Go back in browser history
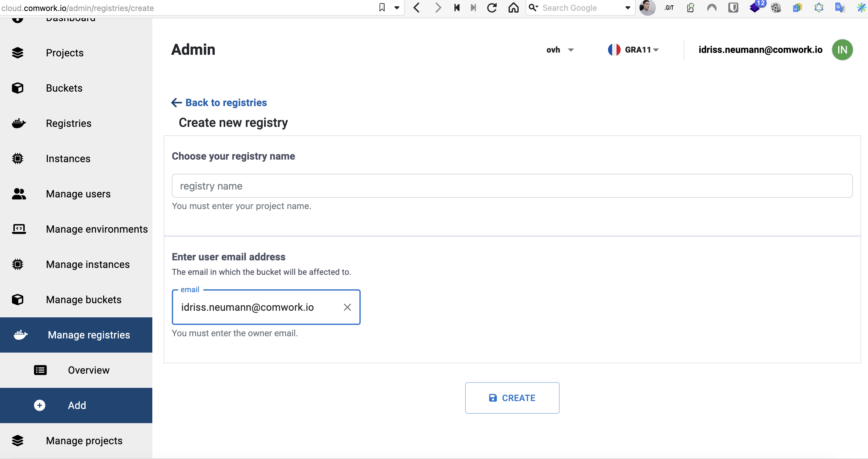Image resolution: width=868 pixels, height=459 pixels. pyautogui.click(x=416, y=8)
